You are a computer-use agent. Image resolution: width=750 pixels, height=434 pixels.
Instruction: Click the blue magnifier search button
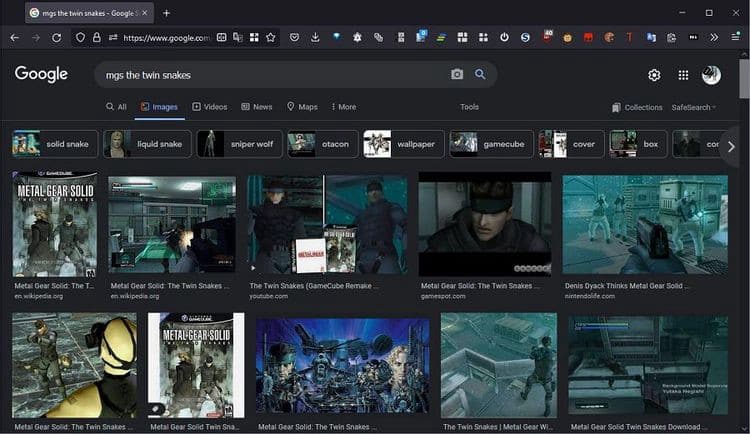(x=480, y=74)
